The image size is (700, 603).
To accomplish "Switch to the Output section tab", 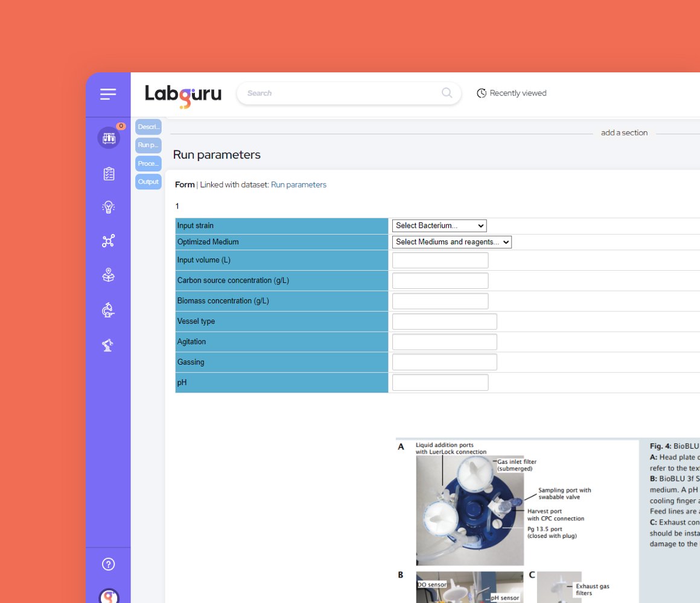I will tap(148, 182).
